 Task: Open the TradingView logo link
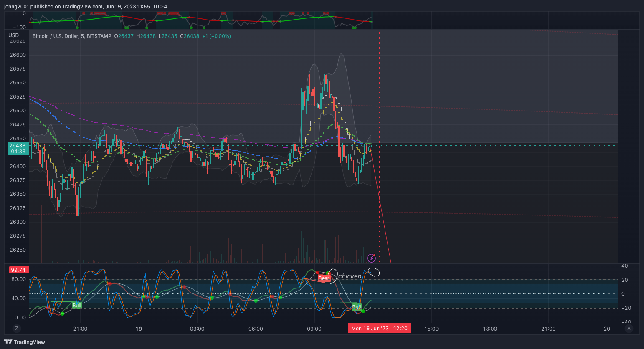pyautogui.click(x=25, y=342)
